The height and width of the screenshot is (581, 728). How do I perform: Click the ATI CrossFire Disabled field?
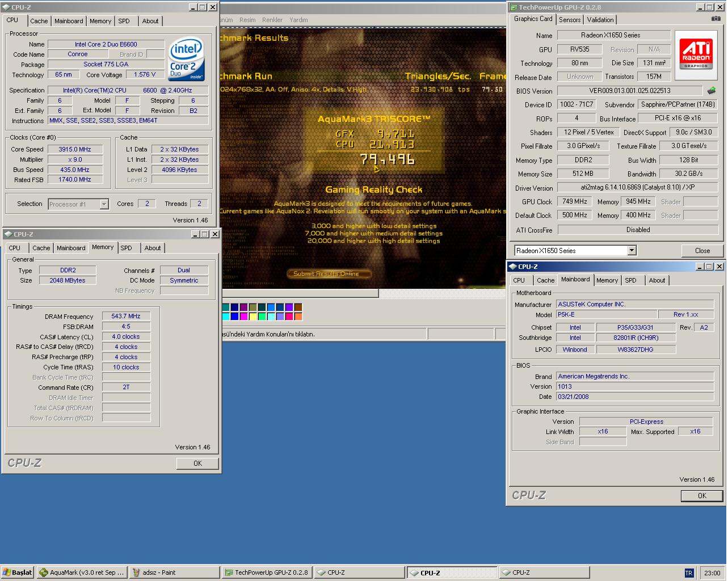pyautogui.click(x=638, y=230)
